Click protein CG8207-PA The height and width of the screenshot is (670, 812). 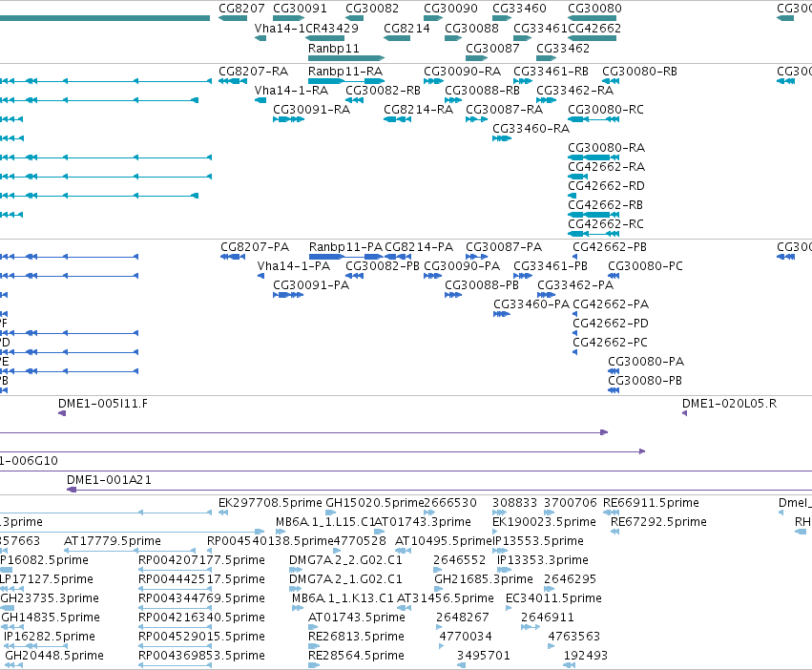click(233, 257)
